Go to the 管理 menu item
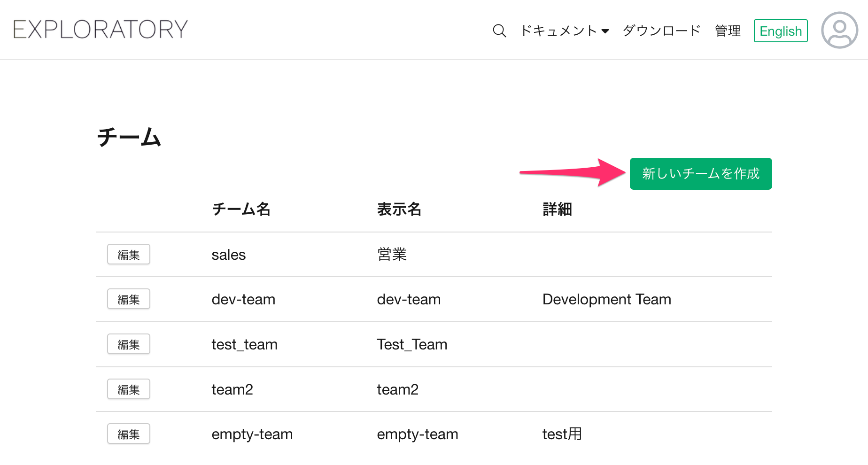 click(728, 31)
